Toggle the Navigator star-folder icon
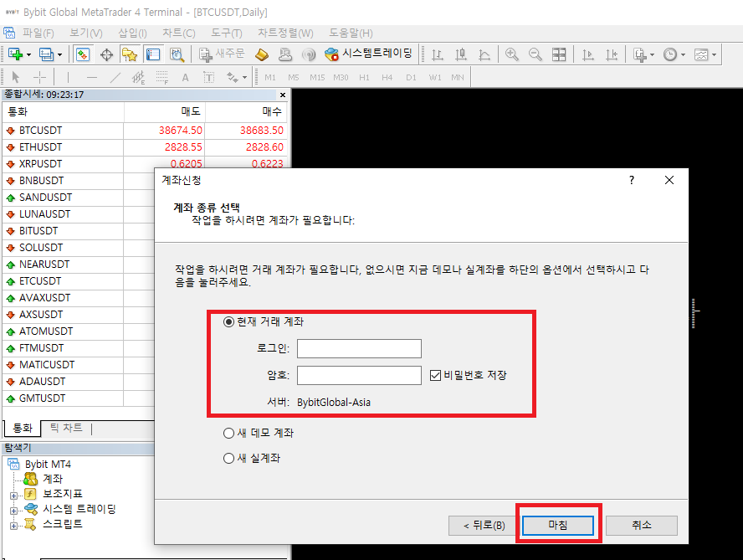Viewport: 743px width, 560px height. point(130,54)
